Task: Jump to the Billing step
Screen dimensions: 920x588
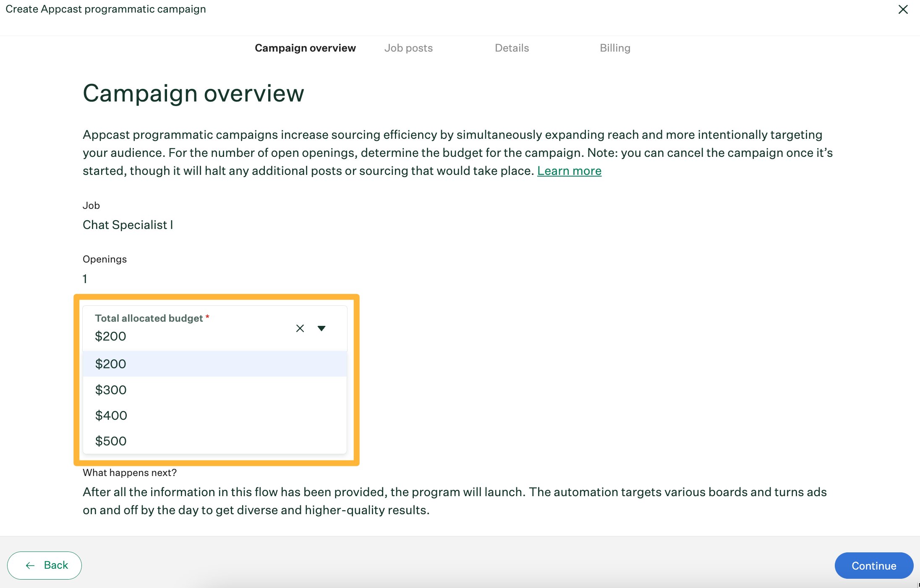Action: 615,48
